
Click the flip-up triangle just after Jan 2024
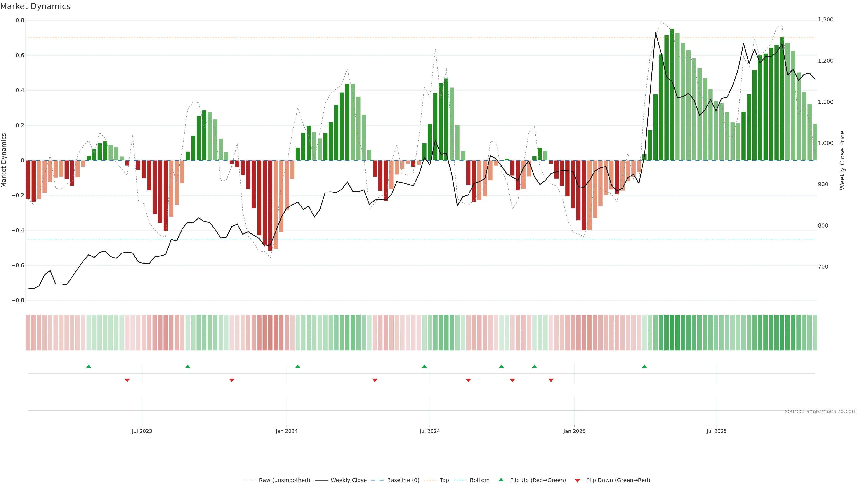(x=297, y=366)
